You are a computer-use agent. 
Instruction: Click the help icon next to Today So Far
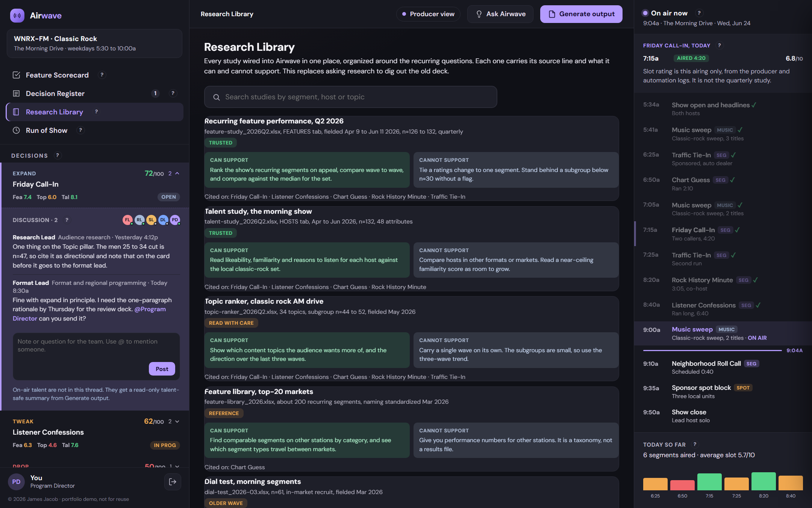coord(695,444)
